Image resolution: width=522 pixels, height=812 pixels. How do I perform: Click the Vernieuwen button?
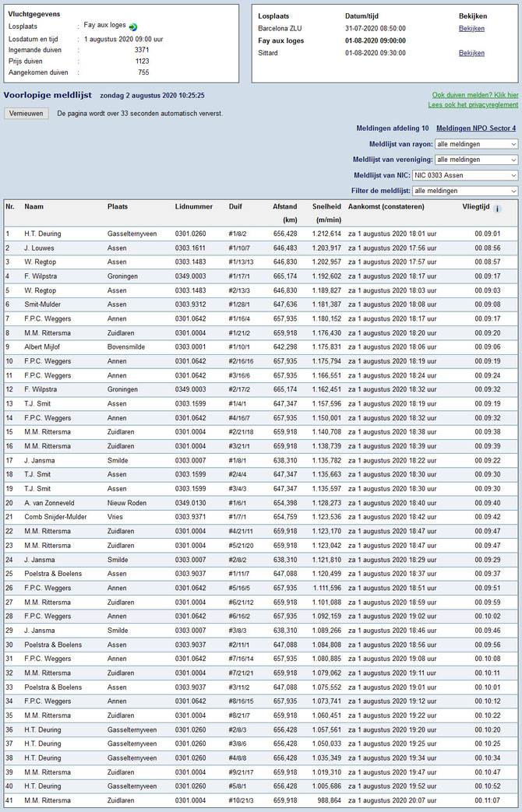pyautogui.click(x=26, y=114)
